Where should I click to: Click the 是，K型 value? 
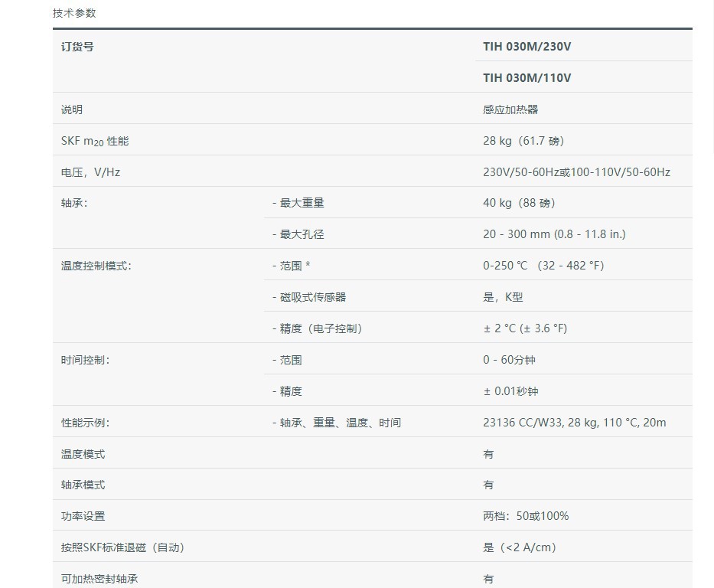tap(503, 297)
